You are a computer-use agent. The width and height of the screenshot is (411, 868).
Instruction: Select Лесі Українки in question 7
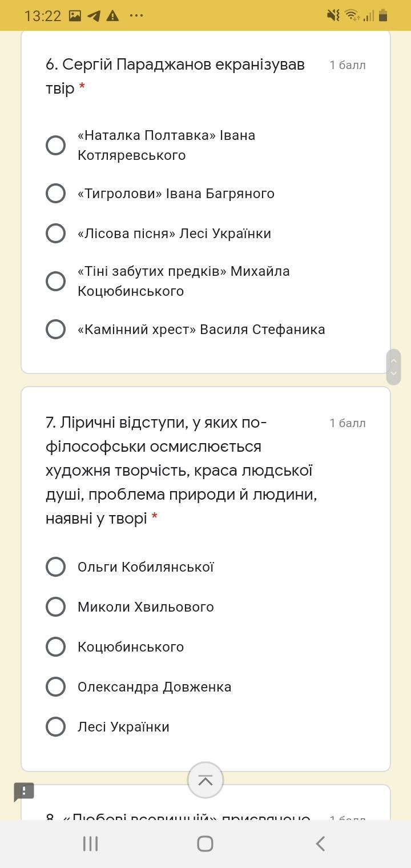point(56,727)
